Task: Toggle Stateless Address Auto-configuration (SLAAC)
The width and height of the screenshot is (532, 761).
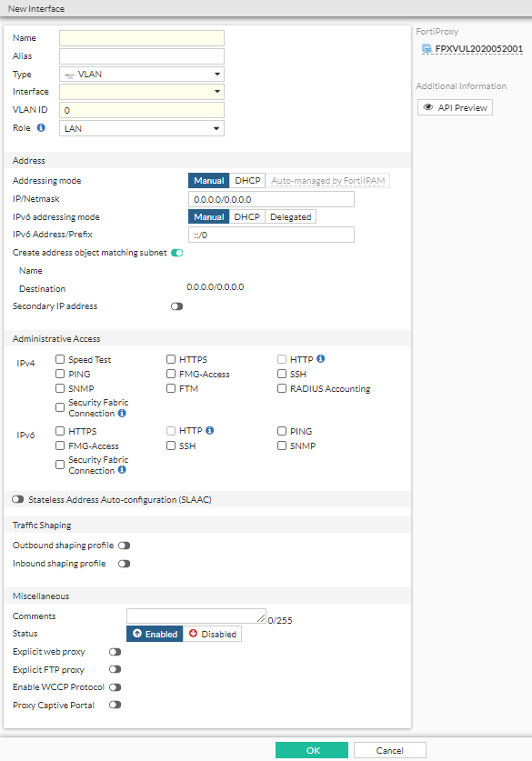Action: click(x=17, y=498)
